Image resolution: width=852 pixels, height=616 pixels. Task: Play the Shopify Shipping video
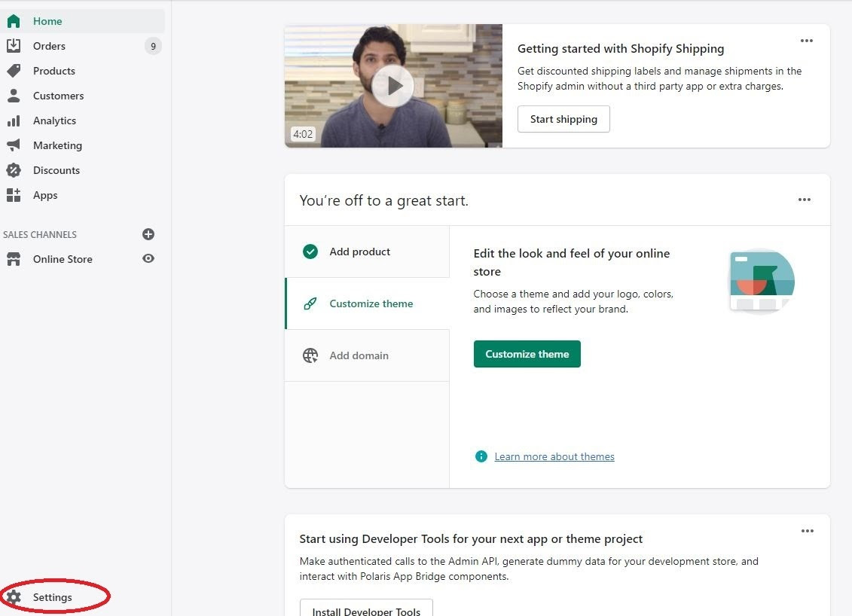tap(393, 86)
